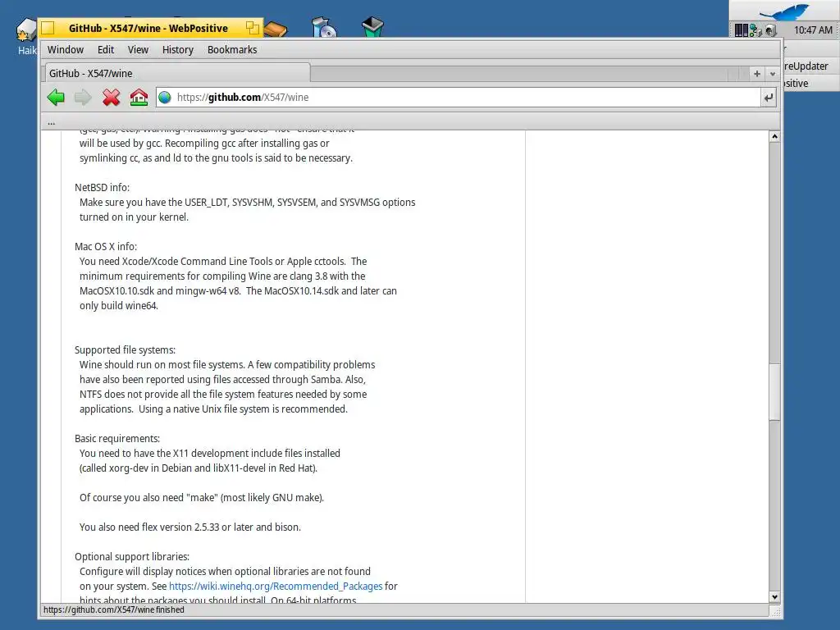The image size is (840, 630).
Task: Go to the home page via house icon
Action: (x=139, y=98)
